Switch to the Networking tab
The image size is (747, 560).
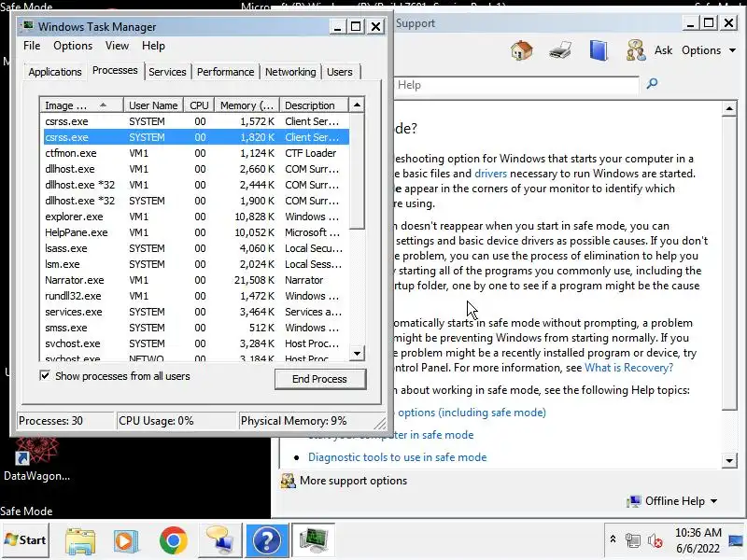click(290, 72)
